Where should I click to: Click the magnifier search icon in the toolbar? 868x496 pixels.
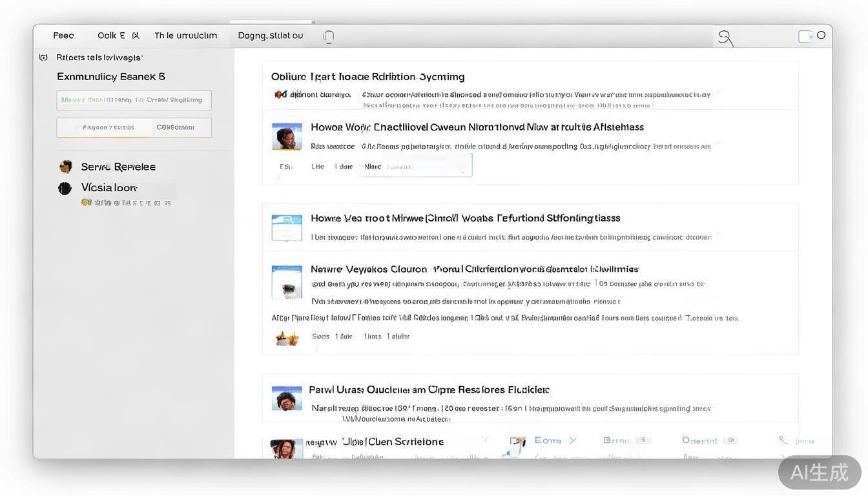click(725, 38)
